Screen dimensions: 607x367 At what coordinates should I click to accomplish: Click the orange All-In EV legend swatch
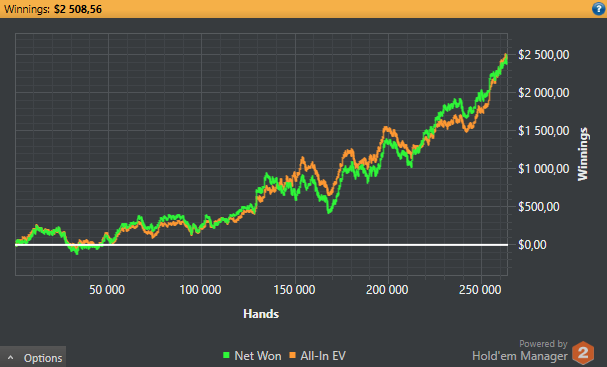pos(293,355)
